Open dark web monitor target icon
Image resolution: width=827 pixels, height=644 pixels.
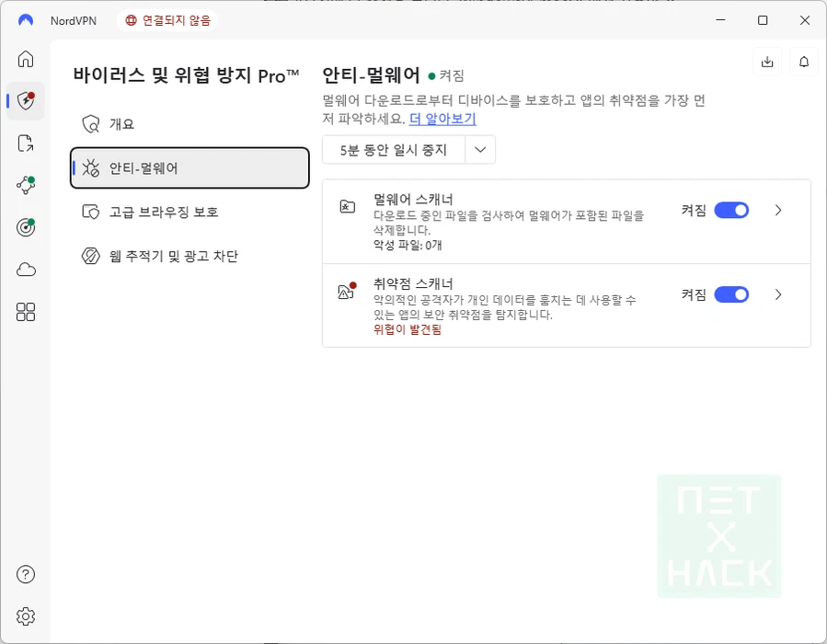click(26, 227)
